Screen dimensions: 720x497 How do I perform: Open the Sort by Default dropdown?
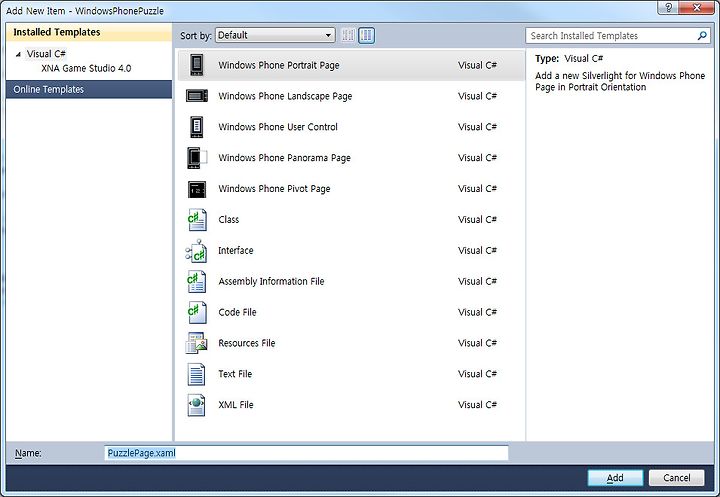pos(275,35)
